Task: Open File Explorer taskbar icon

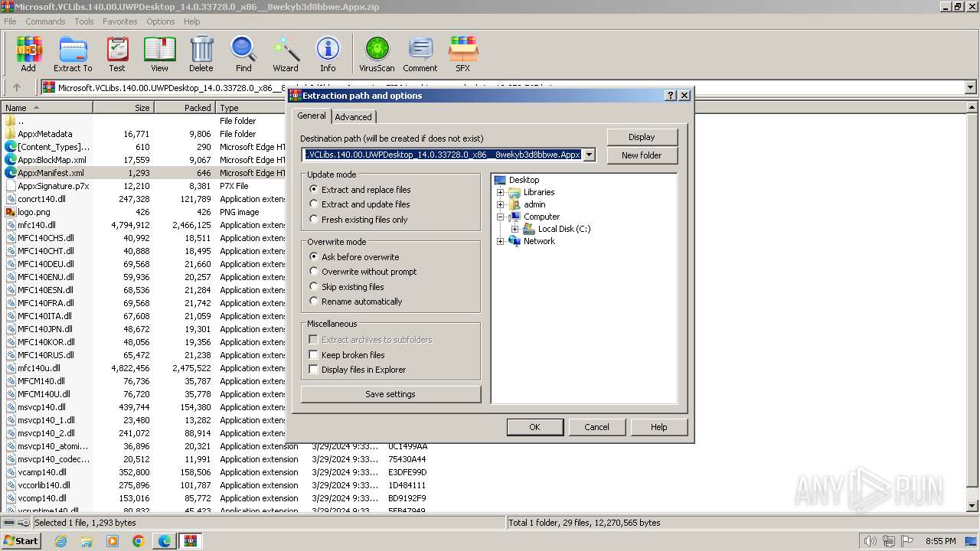Action: tap(87, 541)
